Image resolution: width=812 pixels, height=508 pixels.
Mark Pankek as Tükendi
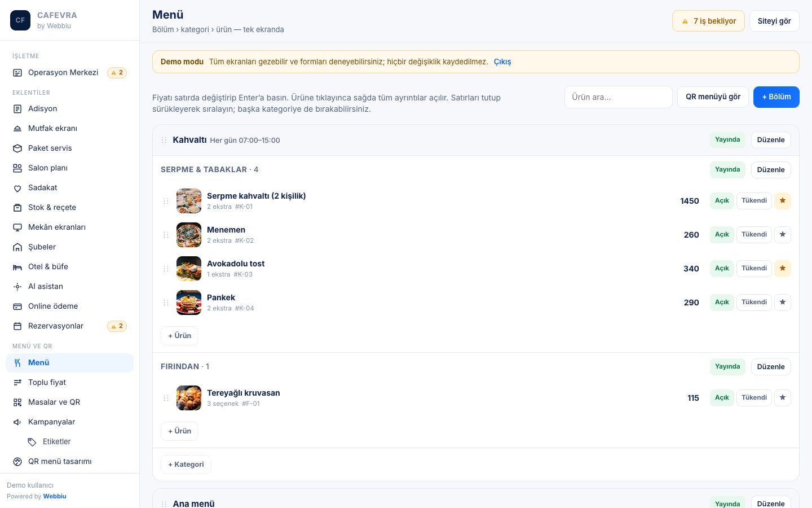(x=754, y=303)
